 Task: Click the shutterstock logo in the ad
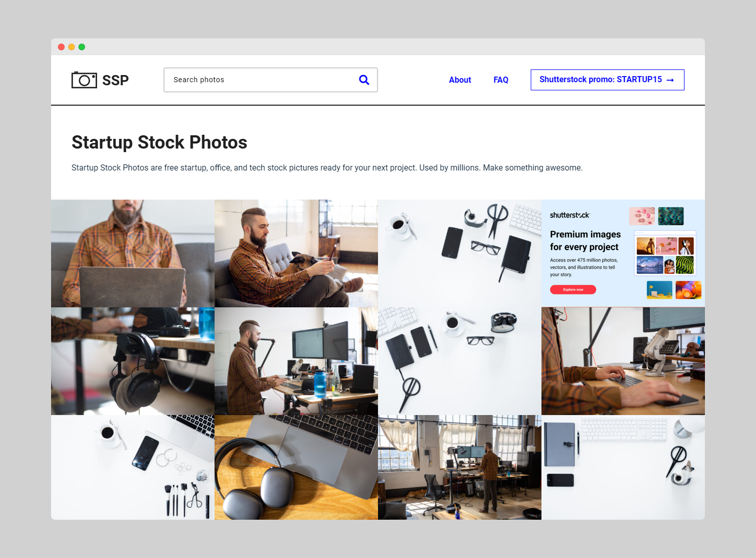570,215
